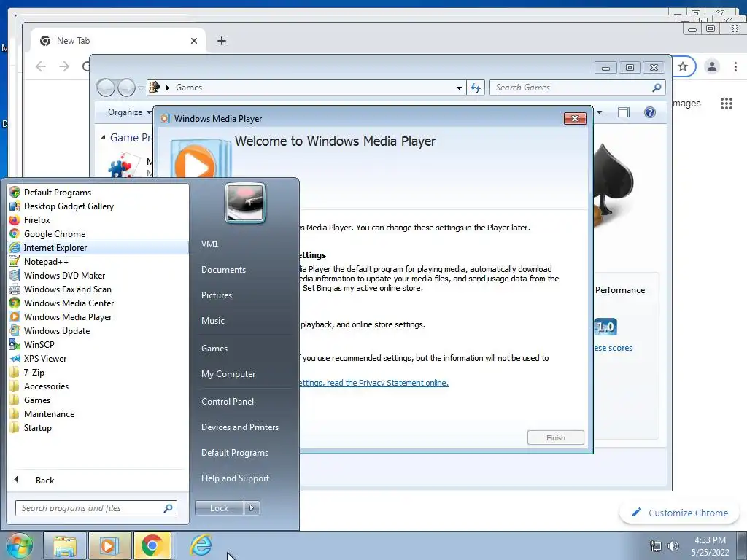Click the Search programs and files box
The image size is (747, 560).
pos(96,508)
